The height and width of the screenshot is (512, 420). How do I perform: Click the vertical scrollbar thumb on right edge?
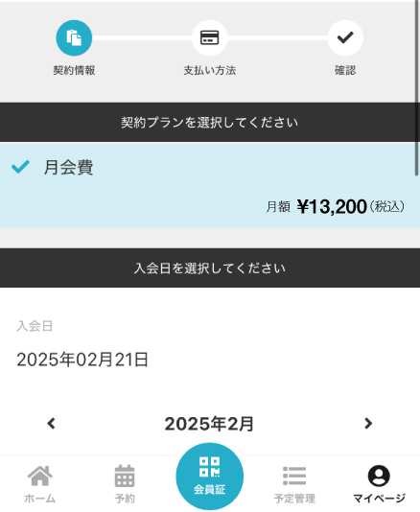(x=417, y=88)
